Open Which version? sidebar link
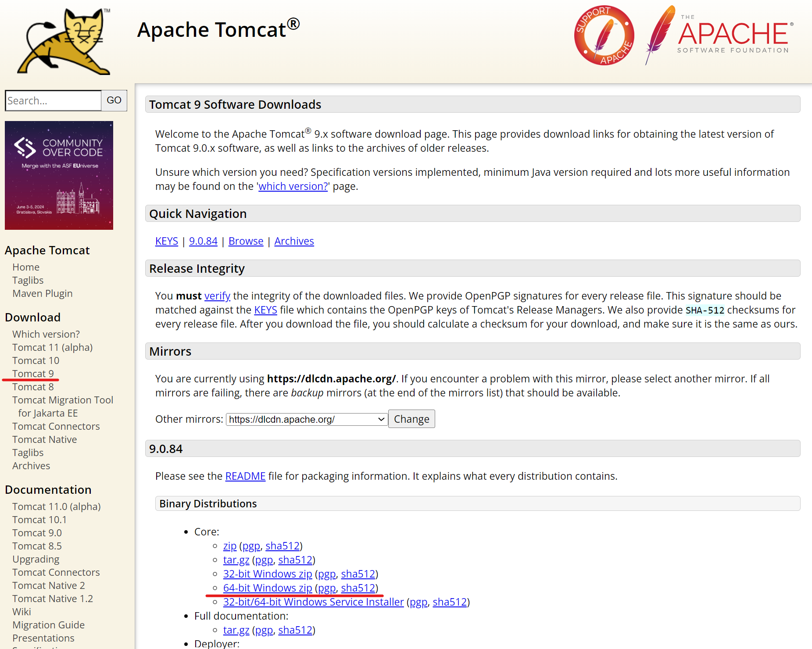The width and height of the screenshot is (812, 649). (x=46, y=334)
